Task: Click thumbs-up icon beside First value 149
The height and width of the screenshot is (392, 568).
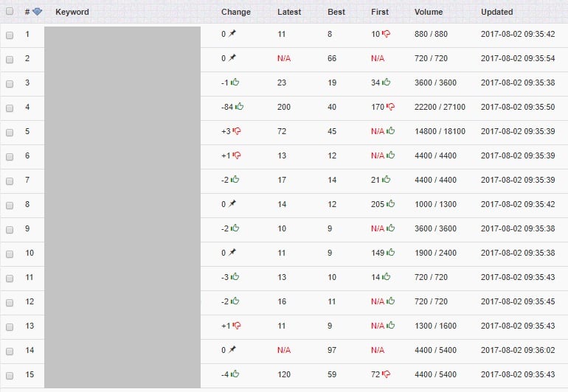Action: [x=390, y=252]
